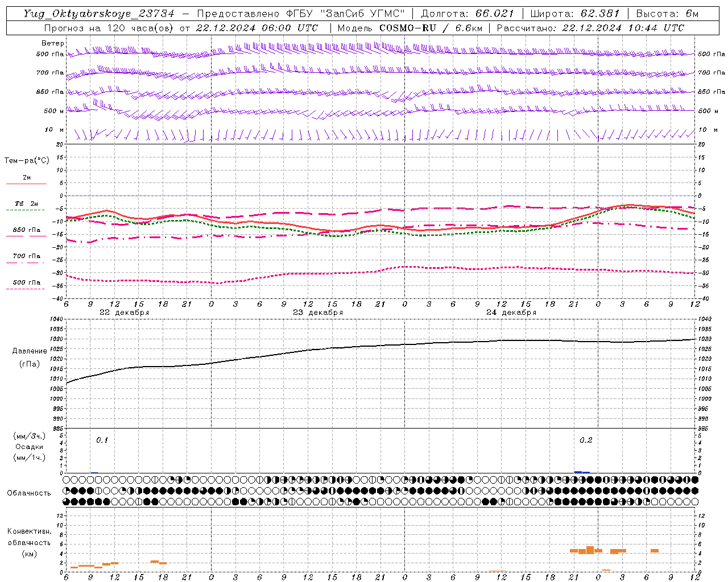
Task: Click the Облачность cloud cover label
Action: point(29,493)
